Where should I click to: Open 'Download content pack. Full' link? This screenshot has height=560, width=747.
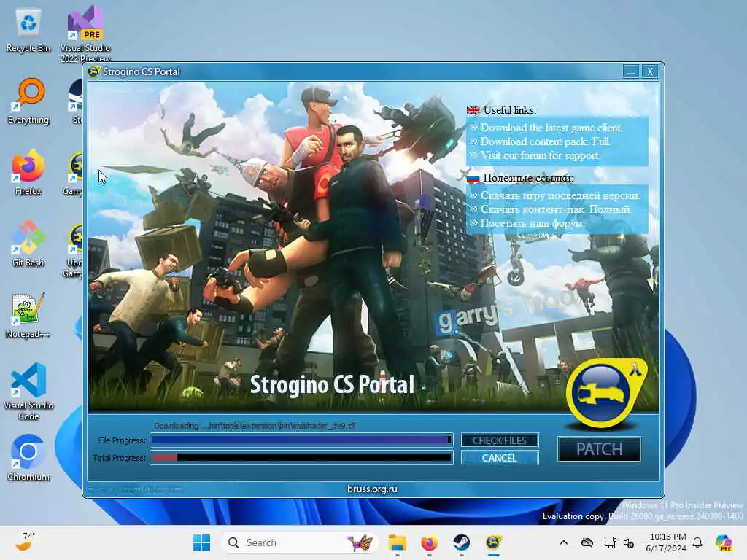pyautogui.click(x=546, y=141)
